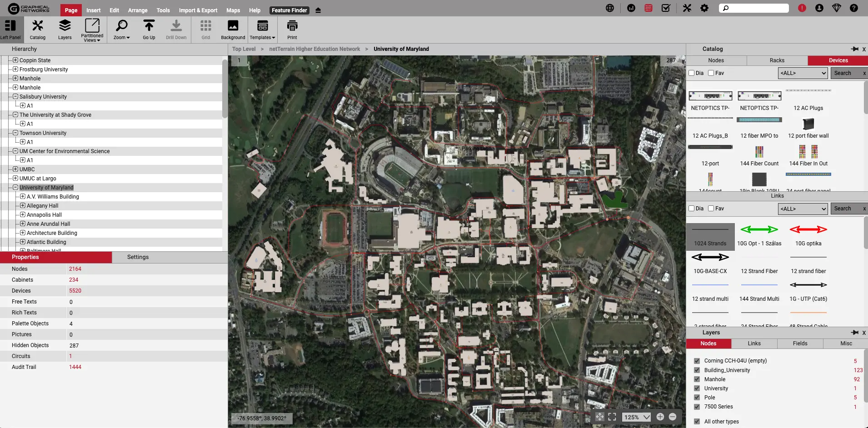Expand the A.V. Williams Building node
The image size is (868, 428).
pyautogui.click(x=23, y=196)
